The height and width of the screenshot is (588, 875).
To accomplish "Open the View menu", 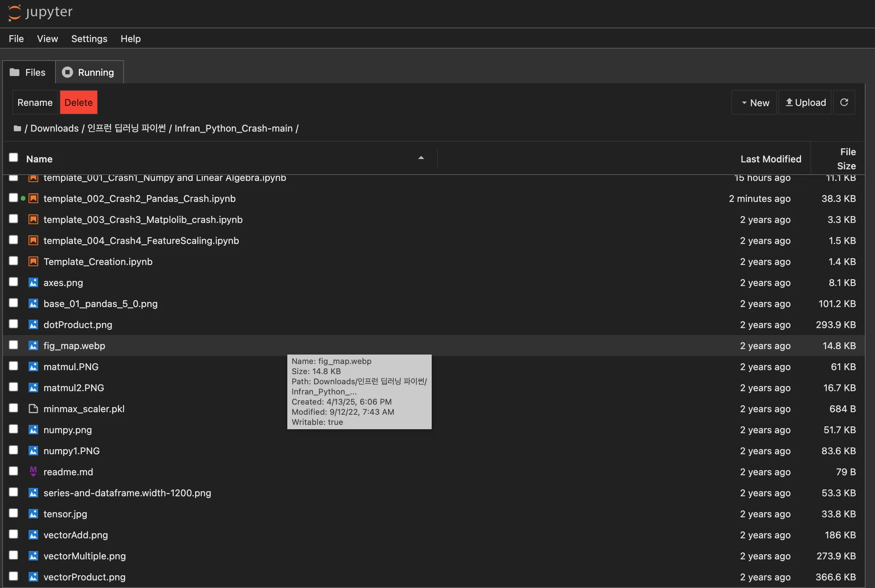I will [48, 39].
